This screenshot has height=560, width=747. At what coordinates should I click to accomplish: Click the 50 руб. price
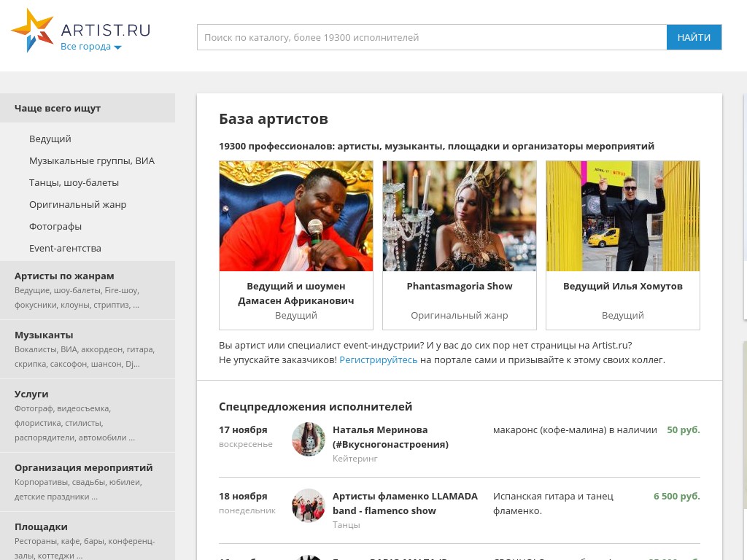[x=683, y=430]
